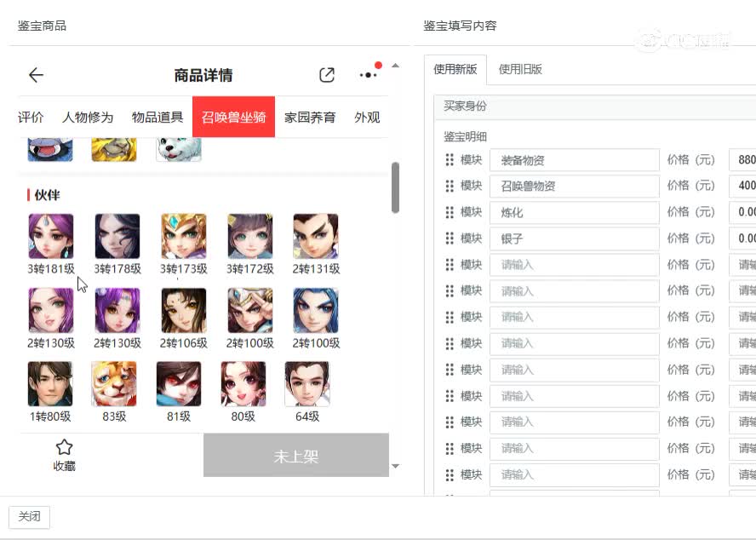Select the 2转106级 companion avatar
The height and width of the screenshot is (540, 756).
pos(184,311)
